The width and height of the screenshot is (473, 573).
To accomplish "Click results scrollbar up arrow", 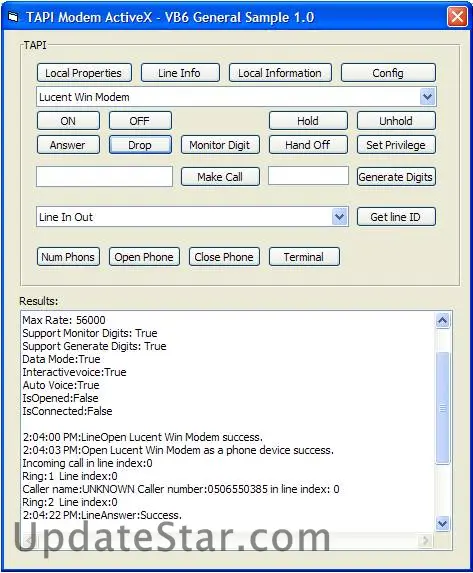I will 443,320.
